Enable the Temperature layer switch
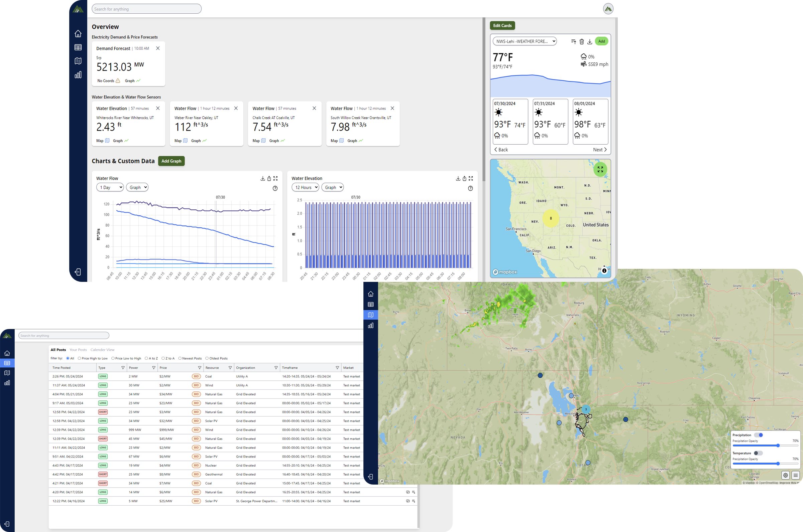The image size is (803, 532). (x=758, y=453)
